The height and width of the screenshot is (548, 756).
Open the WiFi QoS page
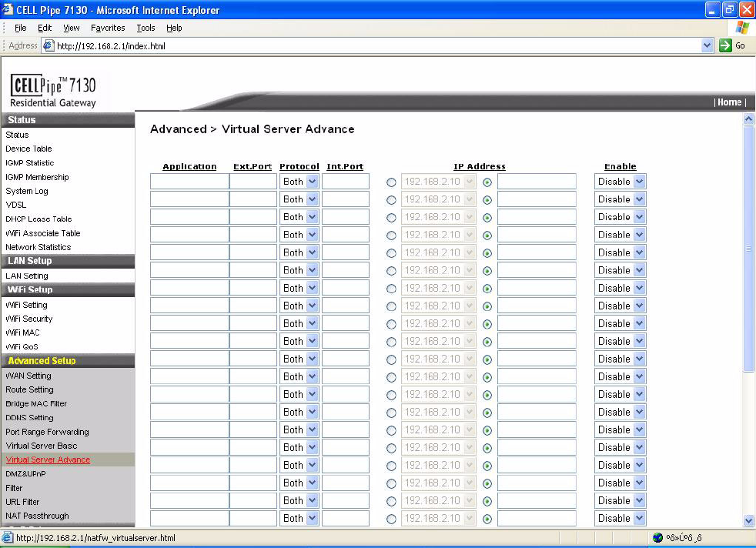(x=22, y=346)
